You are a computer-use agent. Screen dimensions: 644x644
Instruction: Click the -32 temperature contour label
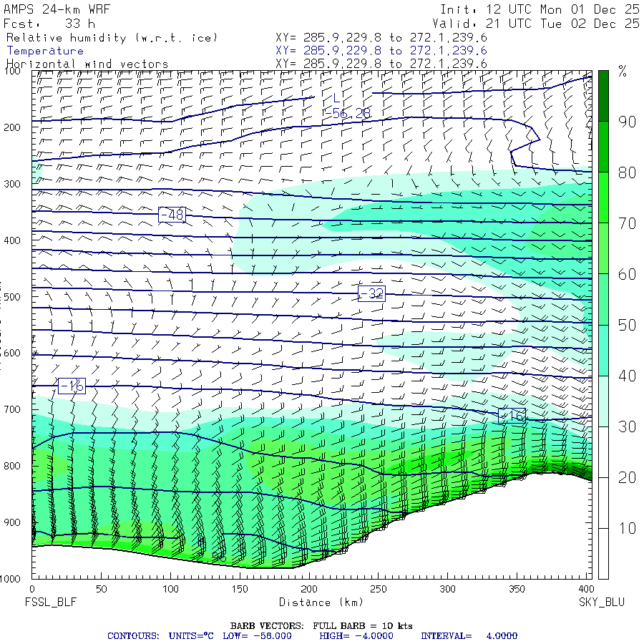coord(371,293)
